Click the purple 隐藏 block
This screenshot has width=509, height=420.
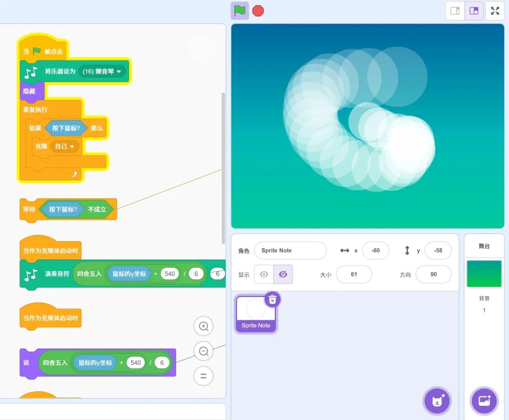[x=32, y=91]
